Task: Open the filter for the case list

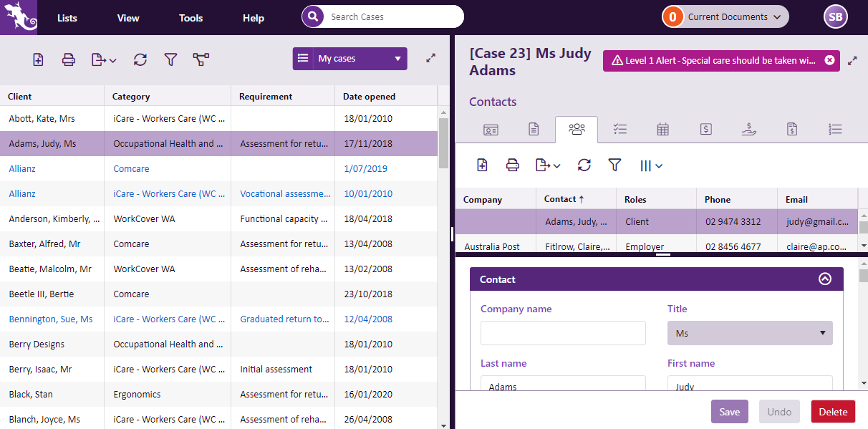Action: coord(170,60)
